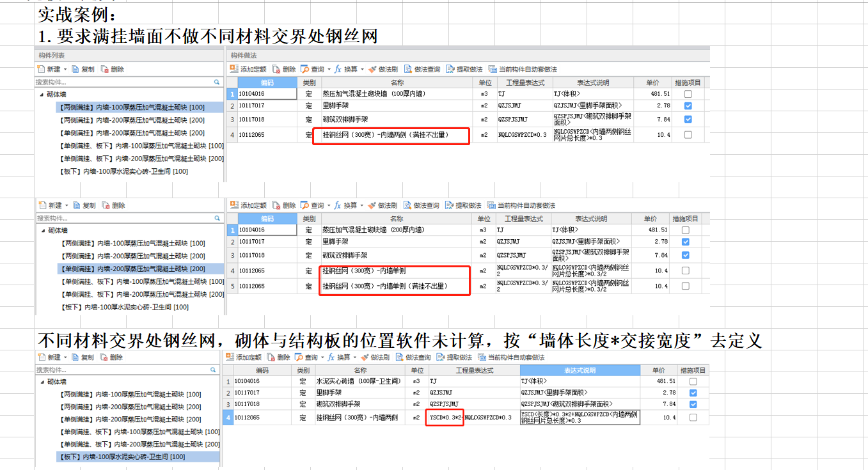Click 做法刷 brush icon in the 200厚内墙 recipe toolbar
The height and width of the screenshot is (470, 868).
372,205
